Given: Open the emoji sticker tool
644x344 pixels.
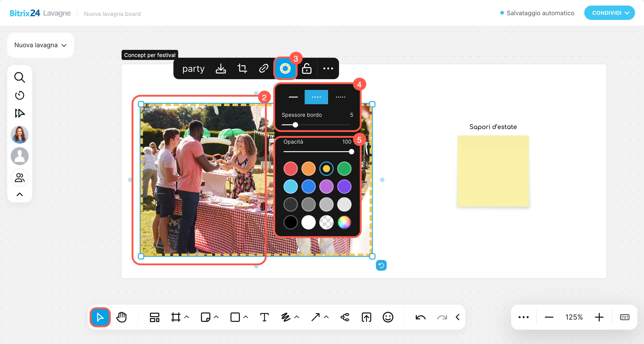Looking at the screenshot, I should click(388, 317).
